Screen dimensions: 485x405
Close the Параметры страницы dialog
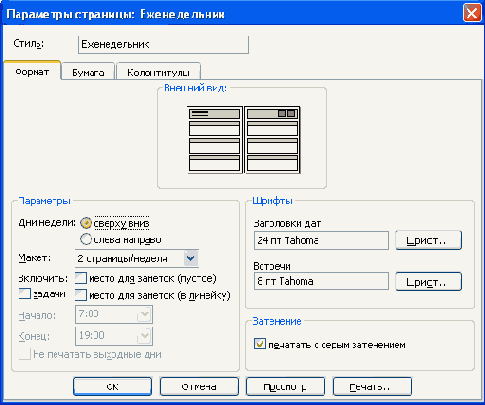click(472, 14)
